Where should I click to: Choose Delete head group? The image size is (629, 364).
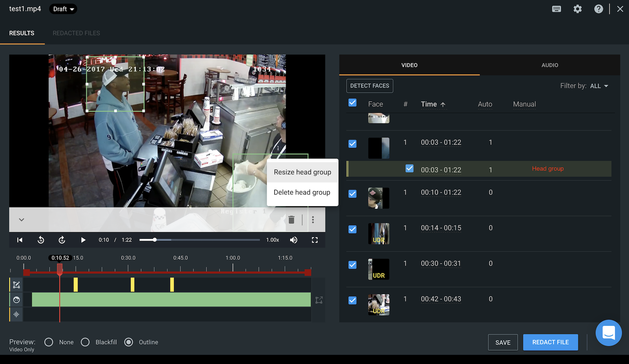(302, 192)
